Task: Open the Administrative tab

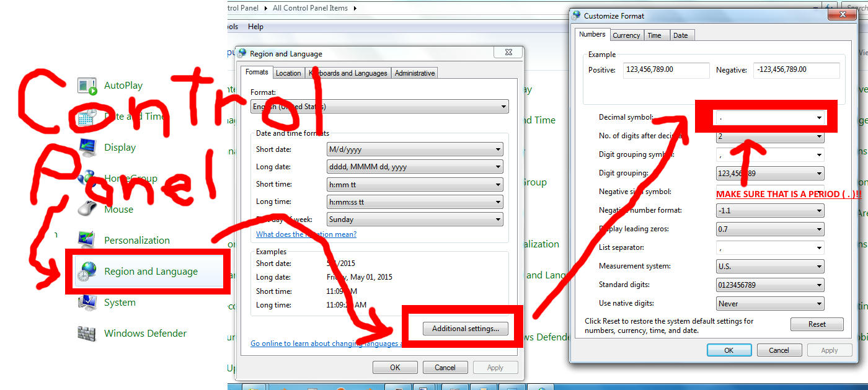Action: pyautogui.click(x=415, y=73)
